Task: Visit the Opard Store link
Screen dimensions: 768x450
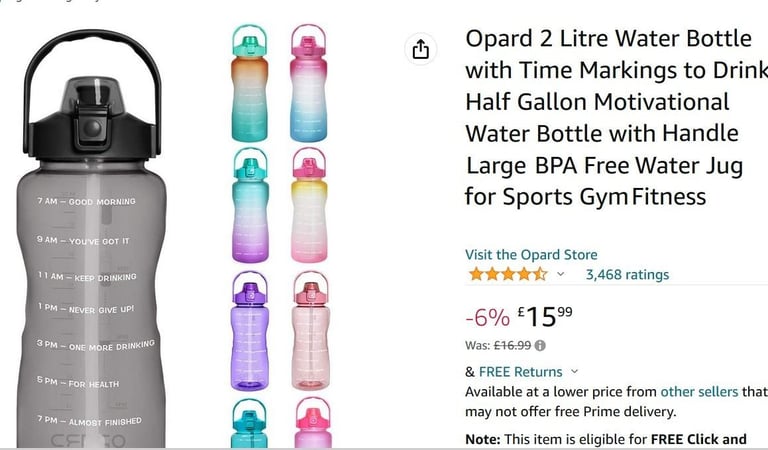Action: coord(531,255)
